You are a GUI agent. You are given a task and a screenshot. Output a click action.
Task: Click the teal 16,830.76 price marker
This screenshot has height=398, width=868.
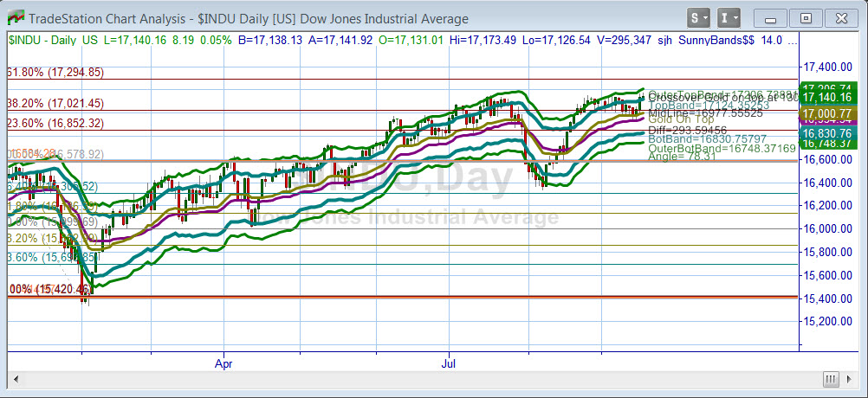829,133
